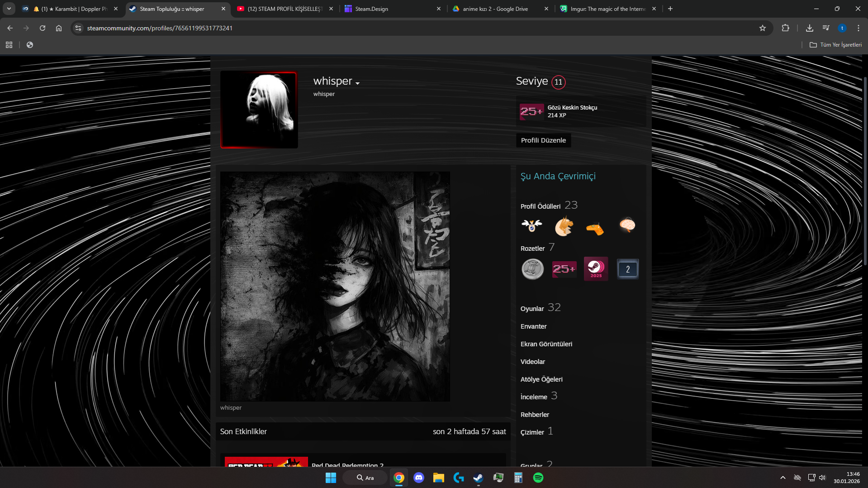
Task: Open the Ekran Görüntüleri link
Action: coord(546,344)
